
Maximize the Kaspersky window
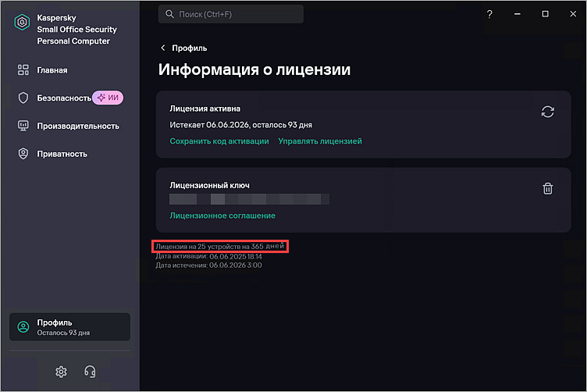tap(545, 14)
